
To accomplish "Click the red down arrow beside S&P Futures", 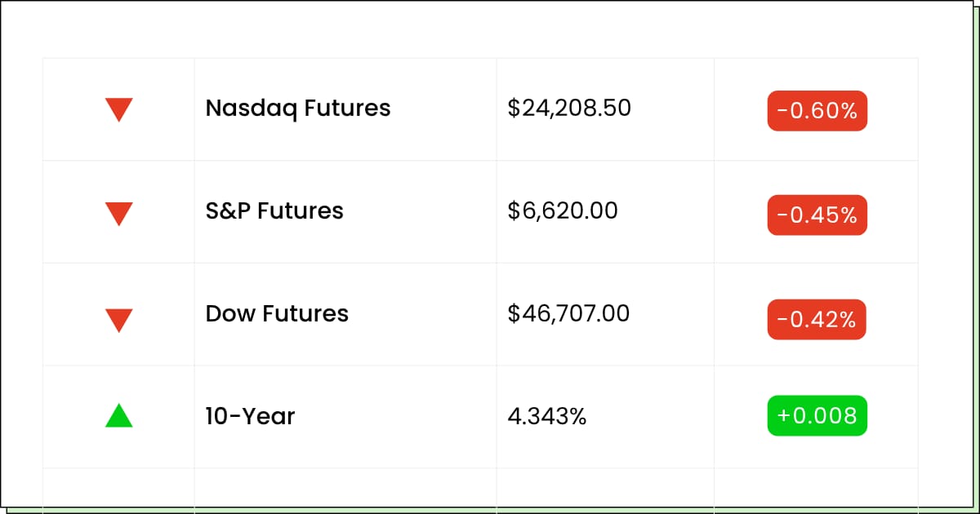I will [119, 213].
